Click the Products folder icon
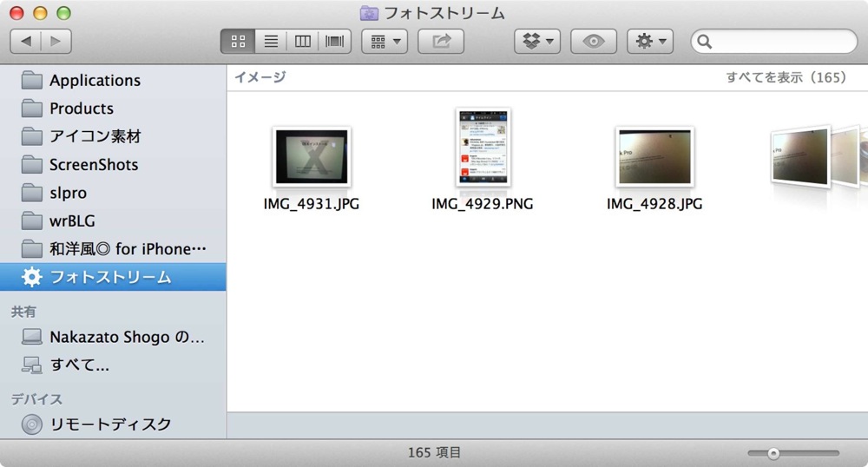This screenshot has height=467, width=868. pos(31,109)
